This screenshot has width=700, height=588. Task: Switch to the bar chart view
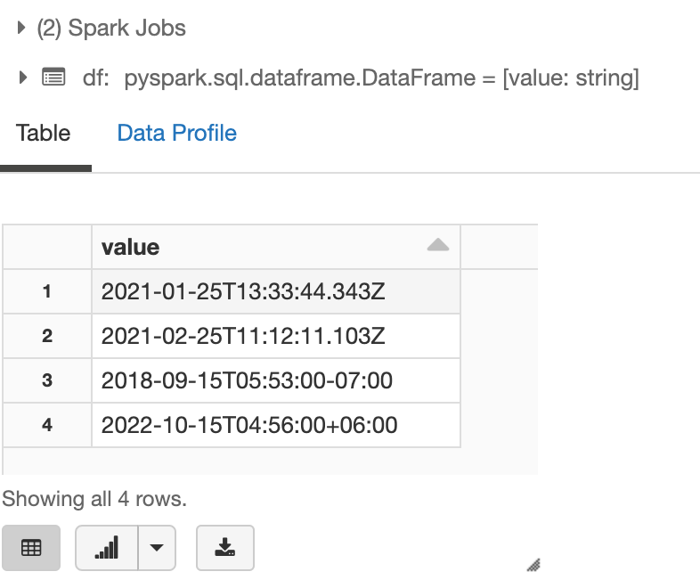[x=106, y=548]
